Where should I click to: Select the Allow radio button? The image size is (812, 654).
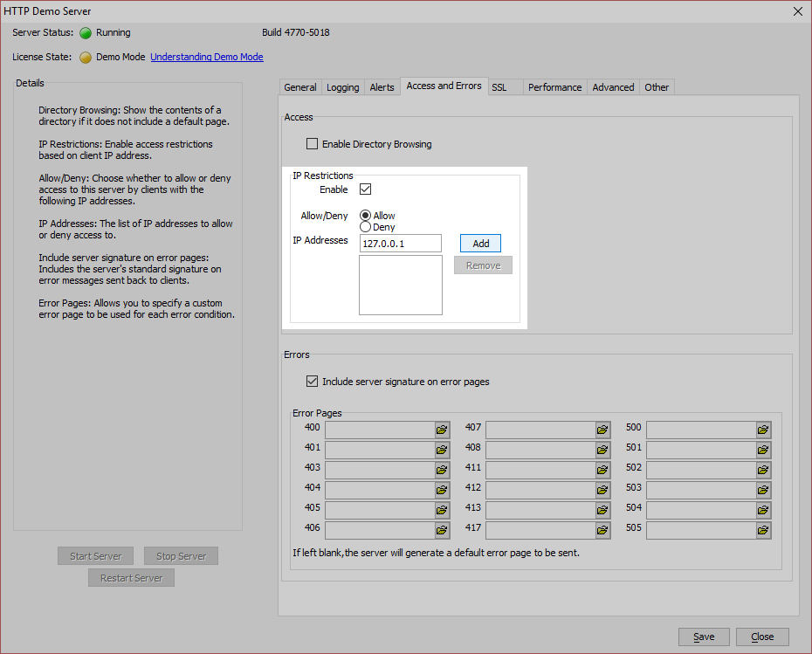point(365,215)
